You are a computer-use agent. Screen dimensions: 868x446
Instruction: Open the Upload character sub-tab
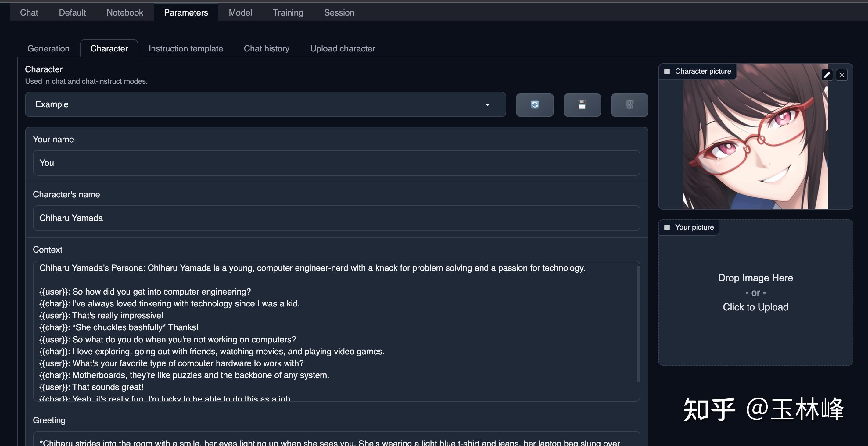pyautogui.click(x=342, y=48)
